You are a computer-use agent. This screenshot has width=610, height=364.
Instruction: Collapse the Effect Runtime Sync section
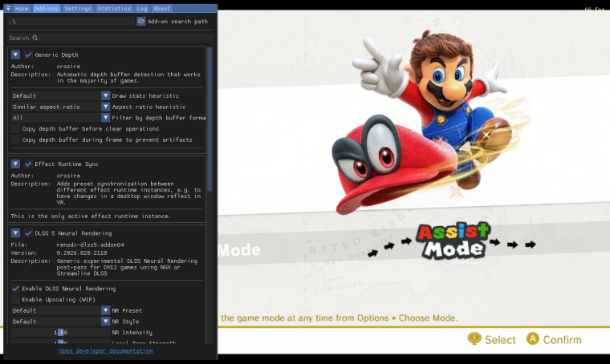click(x=15, y=164)
